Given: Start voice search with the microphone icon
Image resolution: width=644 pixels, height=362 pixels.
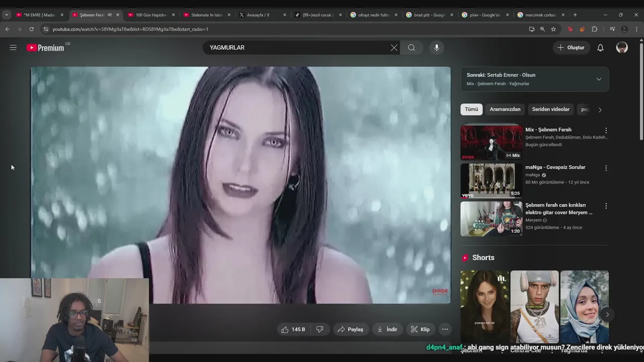Looking at the screenshot, I should (x=437, y=48).
